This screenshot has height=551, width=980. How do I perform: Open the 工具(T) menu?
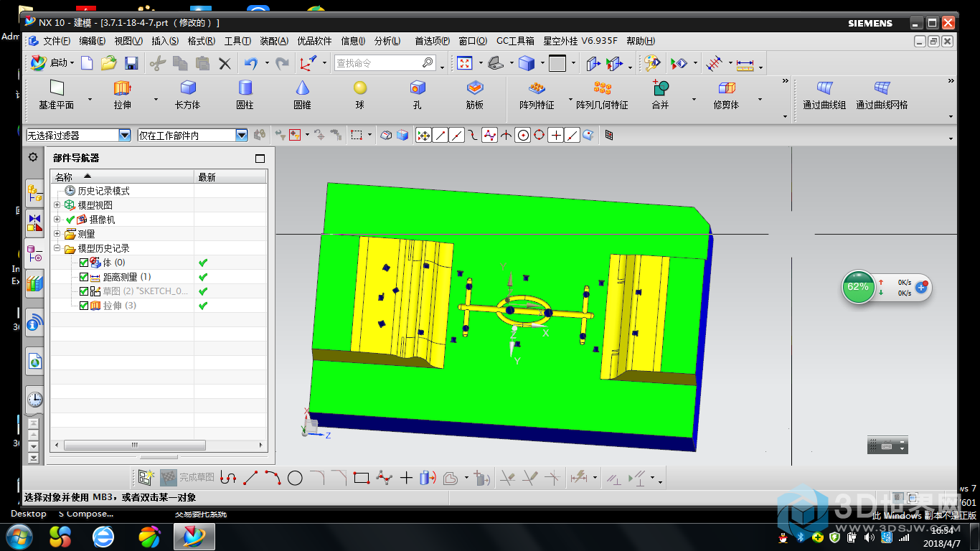(x=237, y=41)
